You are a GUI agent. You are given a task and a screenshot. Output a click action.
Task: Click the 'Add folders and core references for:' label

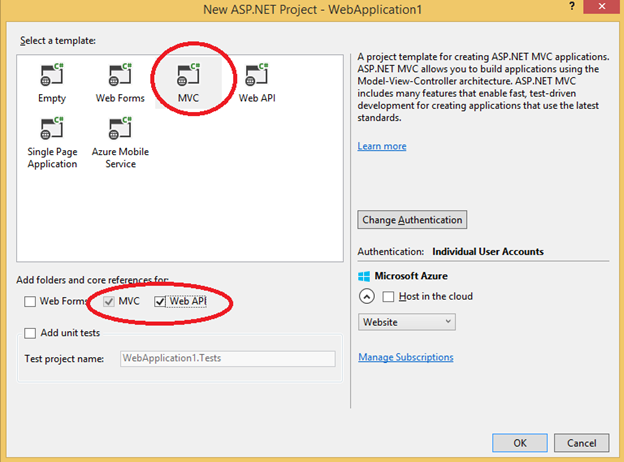pyautogui.click(x=92, y=280)
